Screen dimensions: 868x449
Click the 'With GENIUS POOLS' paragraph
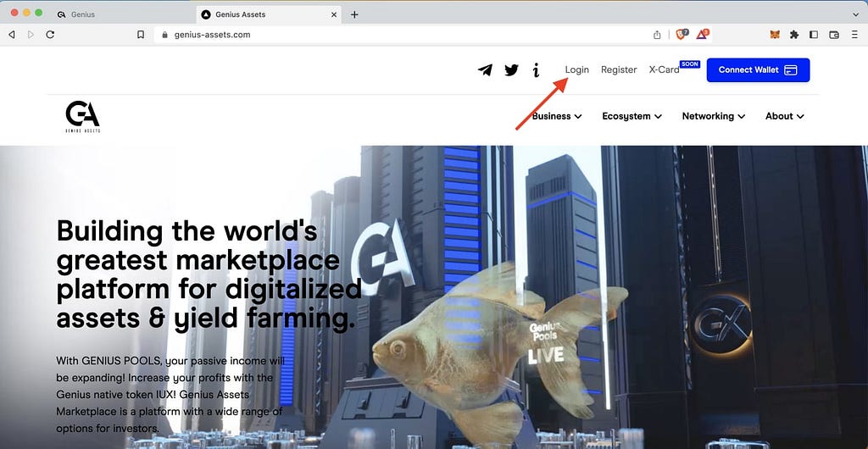click(x=170, y=395)
